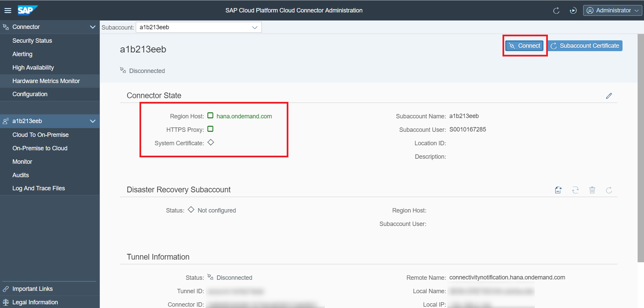Open Cloud To On-Premise

(40, 135)
